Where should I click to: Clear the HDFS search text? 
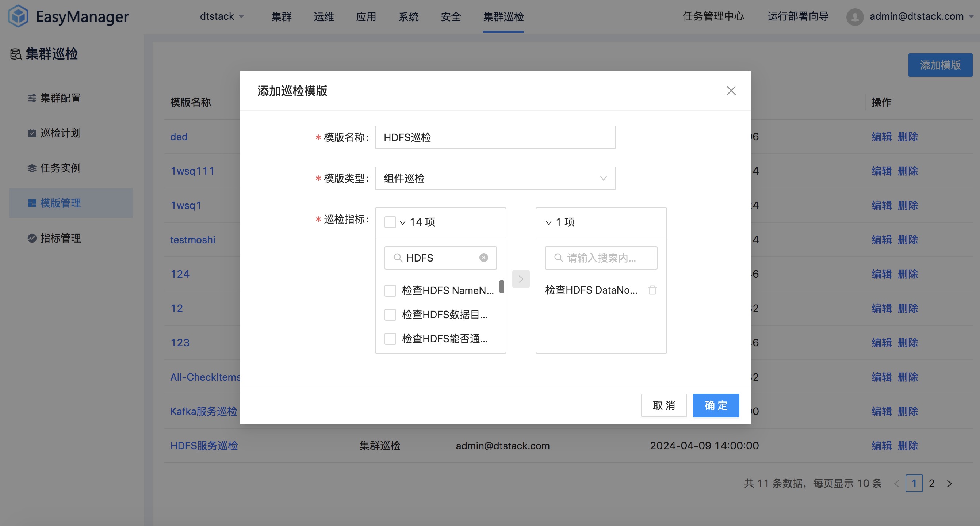tap(483, 258)
